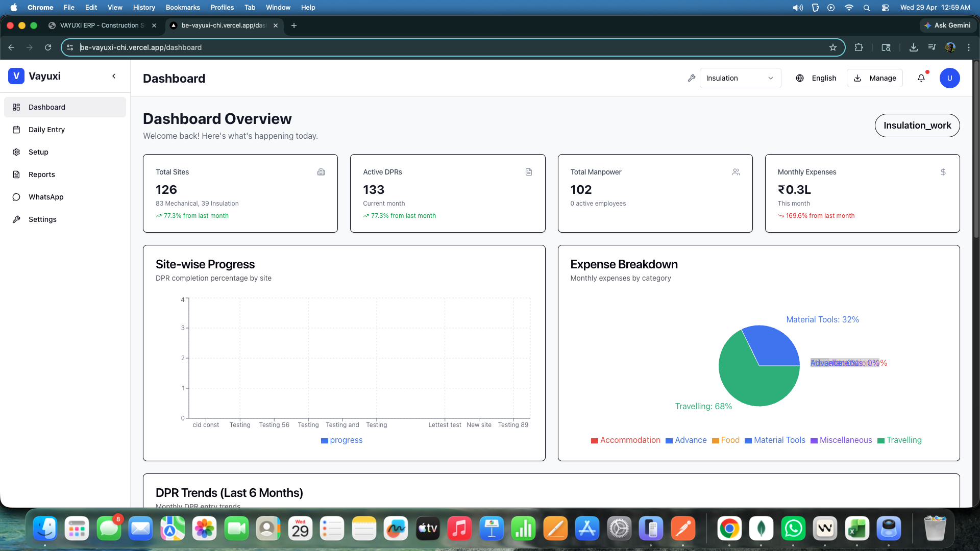Image resolution: width=980 pixels, height=551 pixels.
Task: Click the globe language icon
Action: 800,78
